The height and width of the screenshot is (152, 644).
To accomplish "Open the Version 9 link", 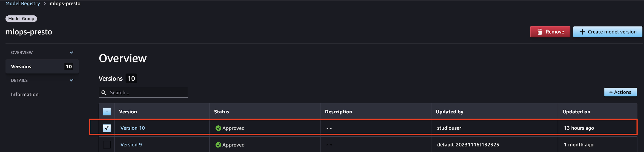I will tap(131, 145).
